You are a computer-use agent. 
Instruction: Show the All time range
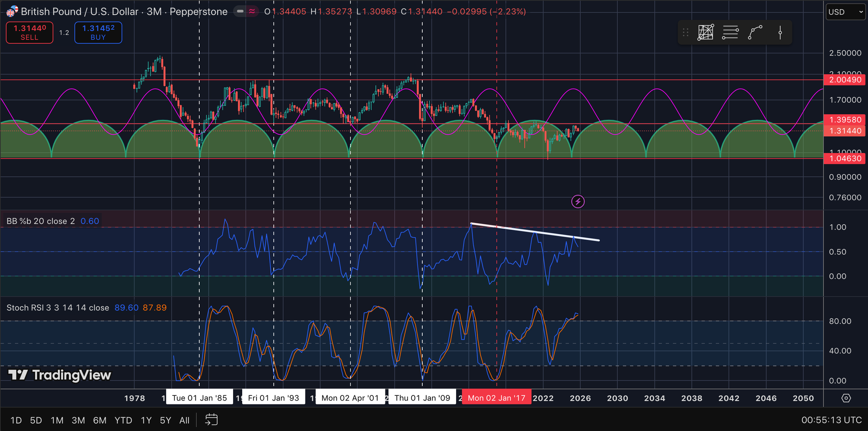pyautogui.click(x=184, y=420)
